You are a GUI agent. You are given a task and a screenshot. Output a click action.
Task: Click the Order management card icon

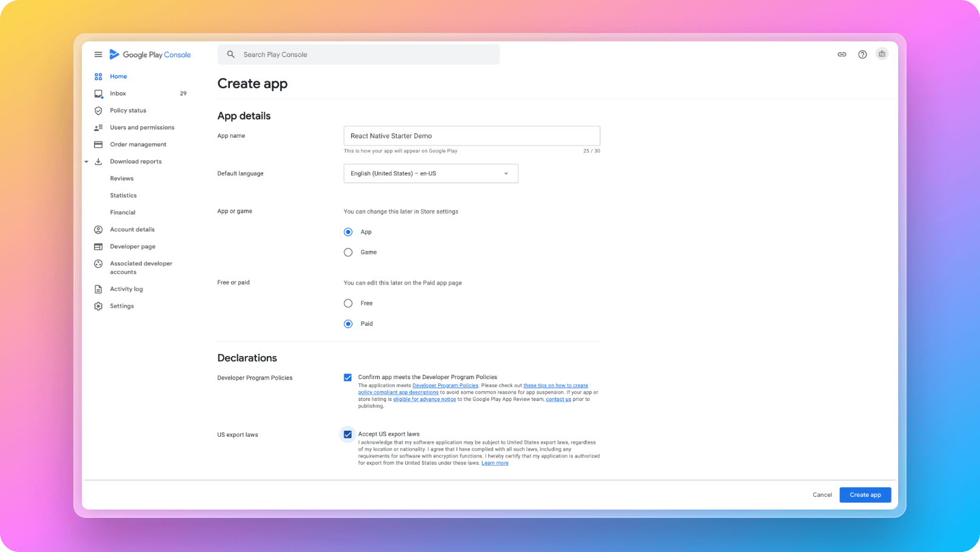tap(98, 144)
